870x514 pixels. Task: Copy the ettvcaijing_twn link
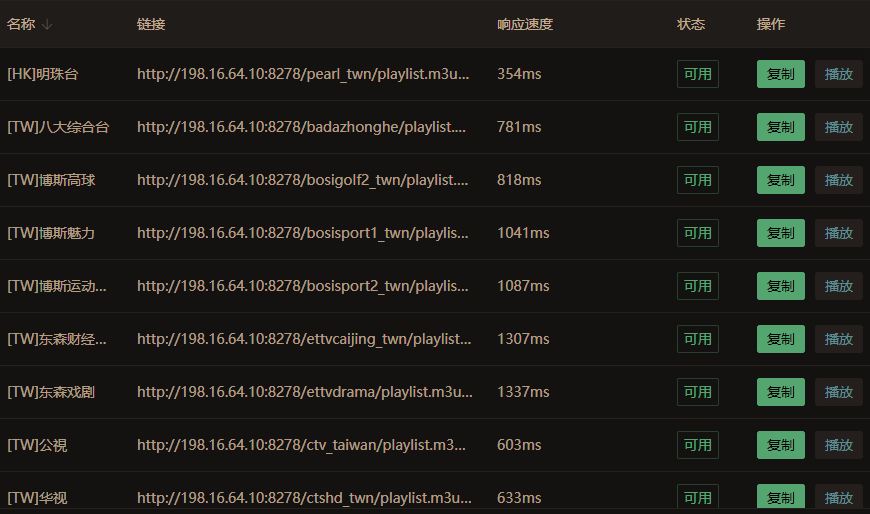(x=781, y=339)
